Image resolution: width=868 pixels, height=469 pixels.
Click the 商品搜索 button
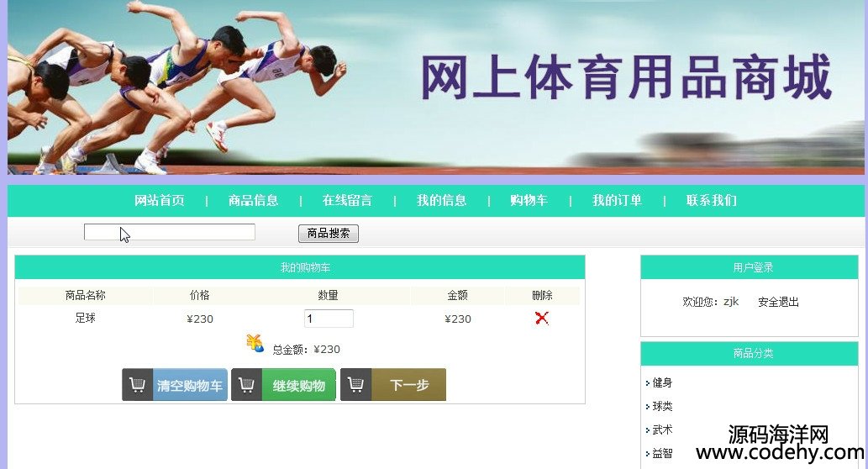pos(329,234)
